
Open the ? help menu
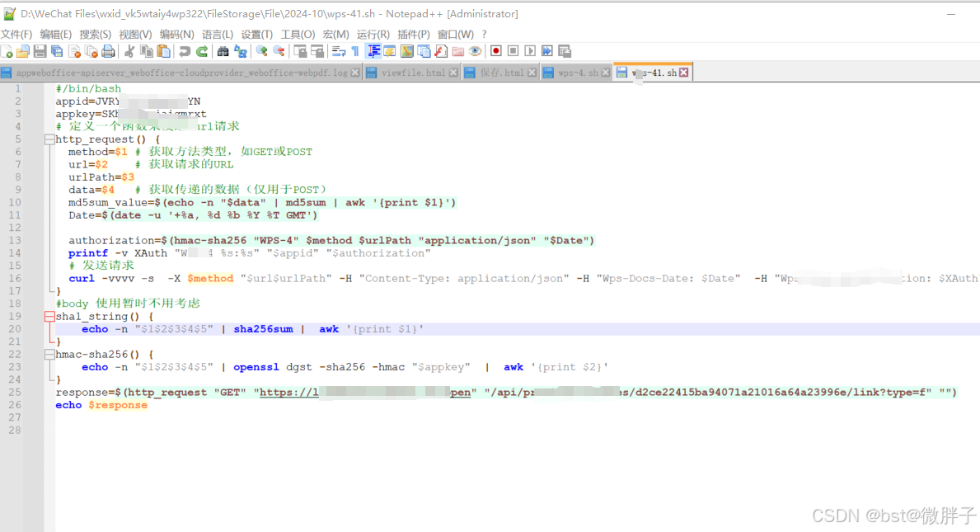(x=484, y=35)
